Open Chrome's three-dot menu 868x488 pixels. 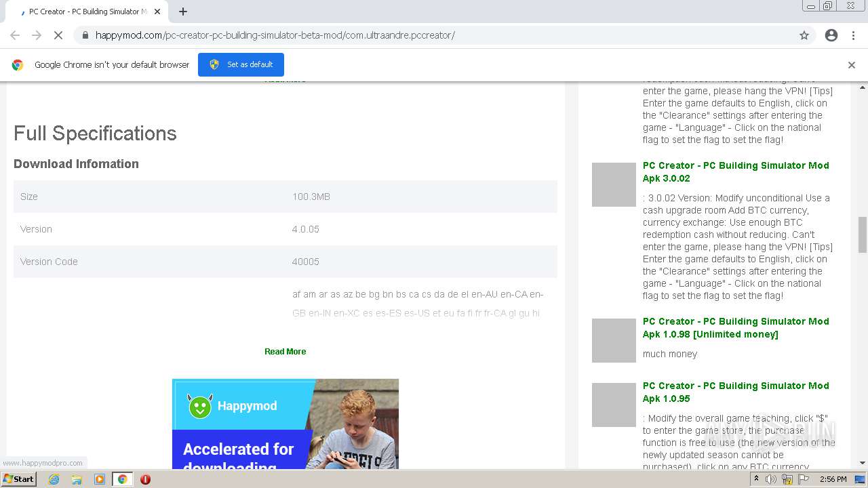click(853, 35)
